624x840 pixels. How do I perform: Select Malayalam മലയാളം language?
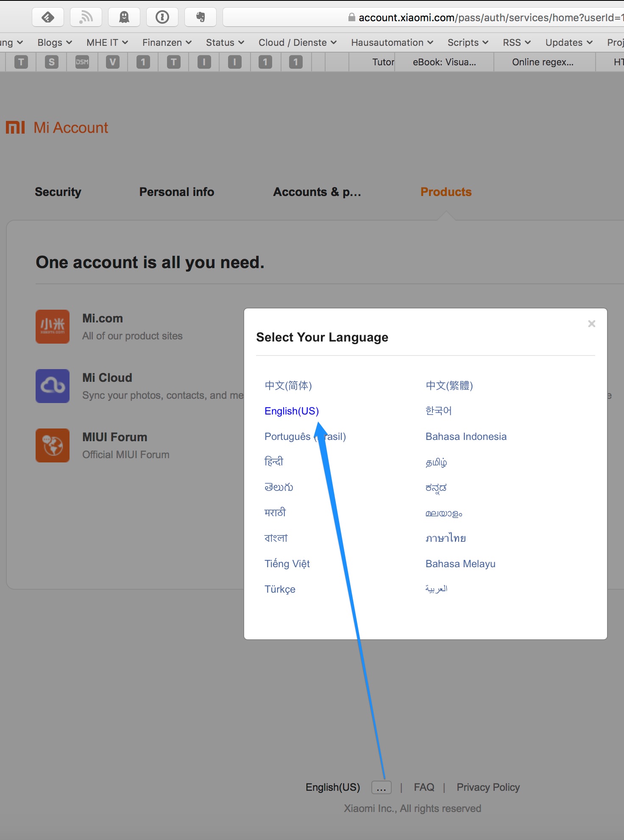click(444, 513)
